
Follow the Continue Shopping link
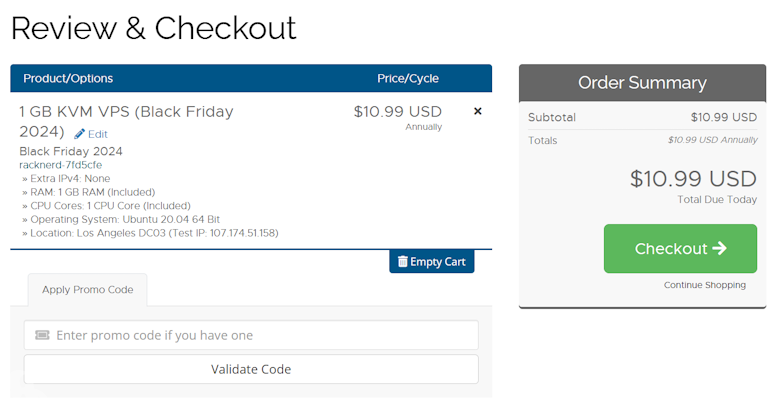click(704, 285)
